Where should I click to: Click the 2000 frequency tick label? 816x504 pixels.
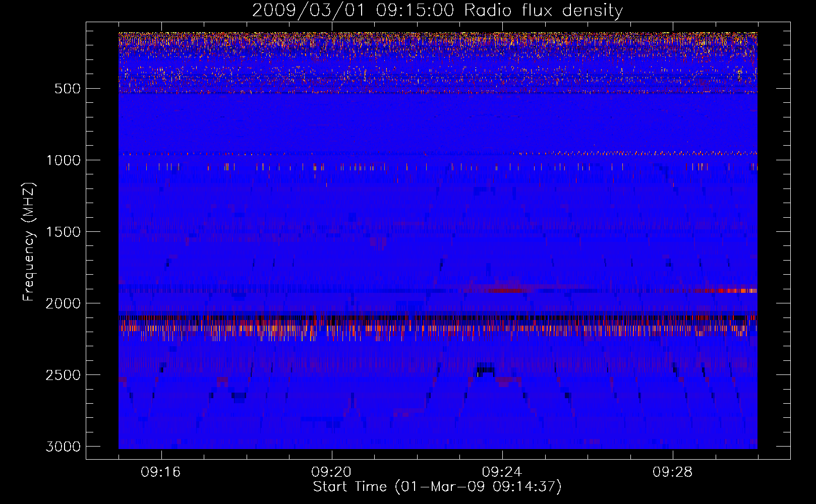pos(63,303)
